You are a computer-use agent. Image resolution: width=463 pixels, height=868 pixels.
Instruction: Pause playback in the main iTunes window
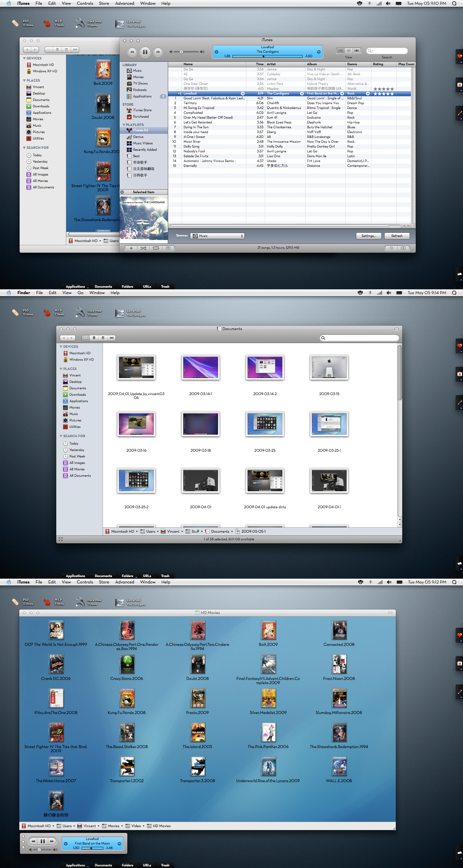click(x=145, y=51)
